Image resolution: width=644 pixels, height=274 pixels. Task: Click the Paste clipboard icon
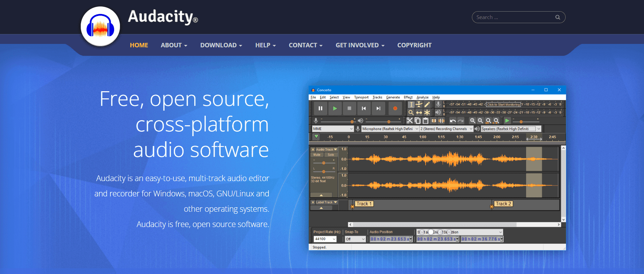(426, 120)
